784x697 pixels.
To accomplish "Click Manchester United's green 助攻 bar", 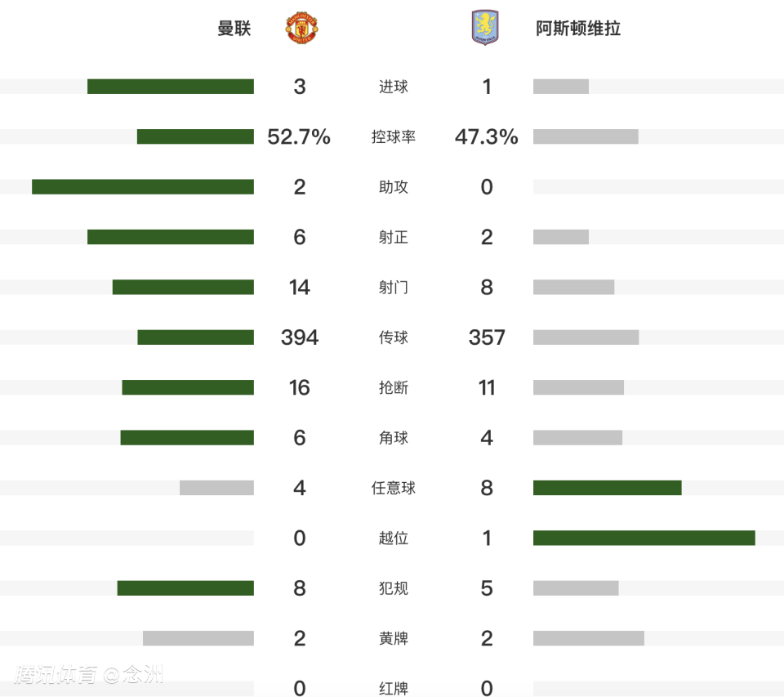I will (x=143, y=186).
